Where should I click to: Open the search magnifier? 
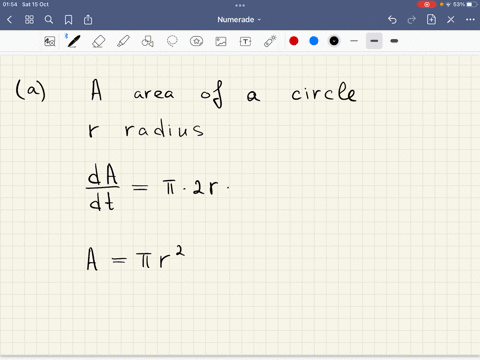point(49,20)
